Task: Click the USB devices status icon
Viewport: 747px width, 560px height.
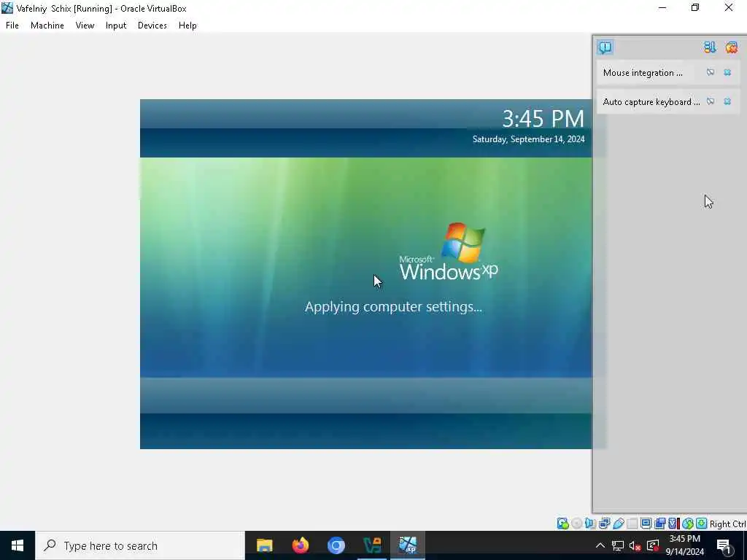Action: coord(619,524)
